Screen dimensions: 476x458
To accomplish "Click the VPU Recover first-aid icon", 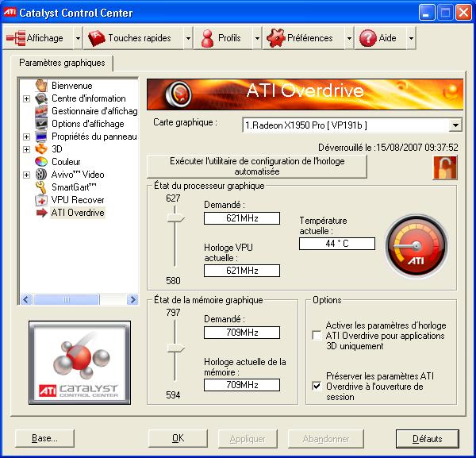I will click(41, 200).
